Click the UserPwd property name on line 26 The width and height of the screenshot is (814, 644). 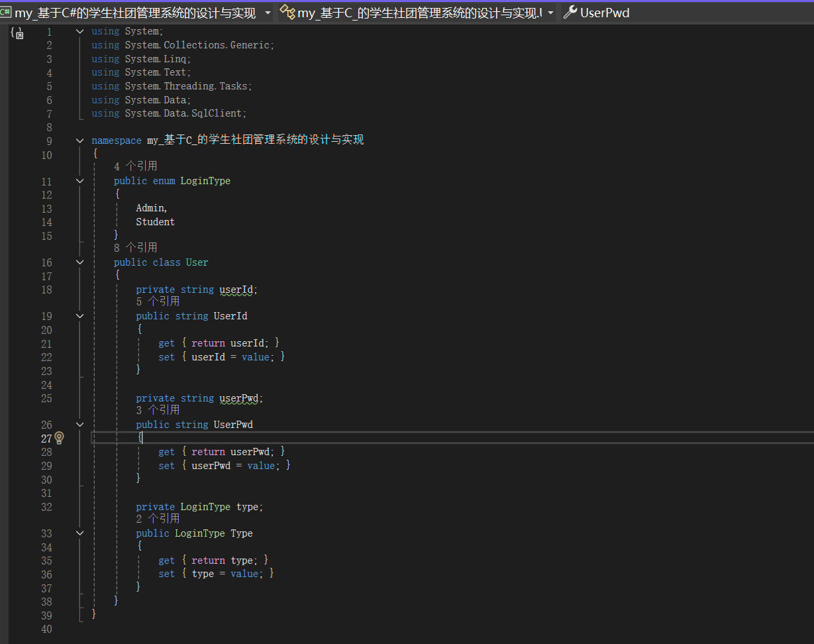tap(233, 425)
